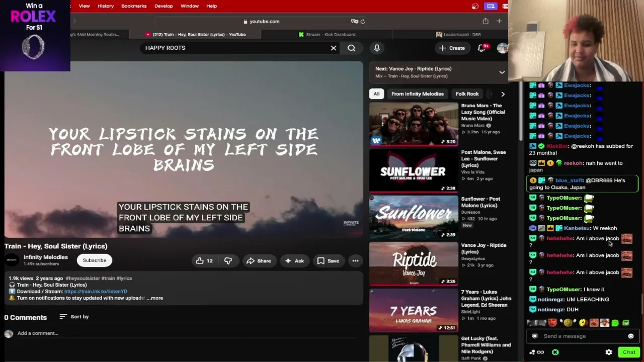Open the Safari History menu
644x362 pixels.
(x=106, y=6)
